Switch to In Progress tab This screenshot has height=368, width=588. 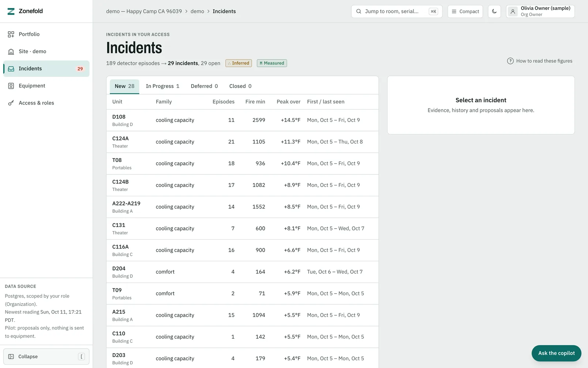(x=162, y=86)
